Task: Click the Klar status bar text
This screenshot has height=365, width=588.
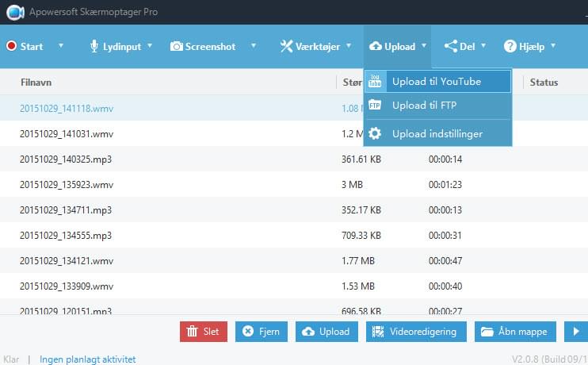Action: 11,359
